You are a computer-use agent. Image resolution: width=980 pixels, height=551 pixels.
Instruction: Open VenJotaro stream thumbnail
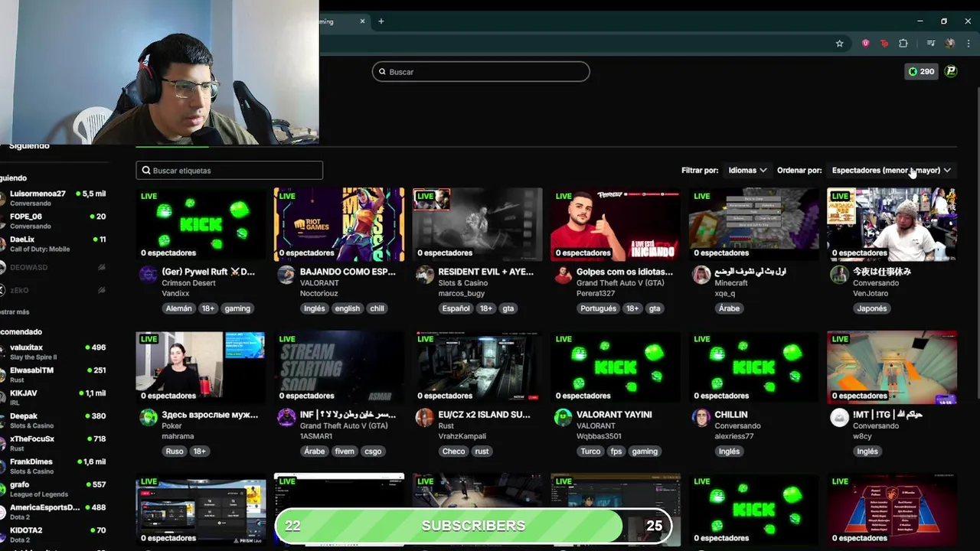click(892, 223)
